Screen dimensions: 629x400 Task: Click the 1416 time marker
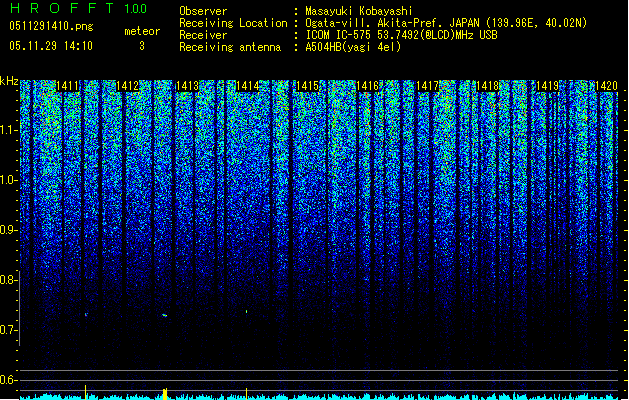coord(367,86)
